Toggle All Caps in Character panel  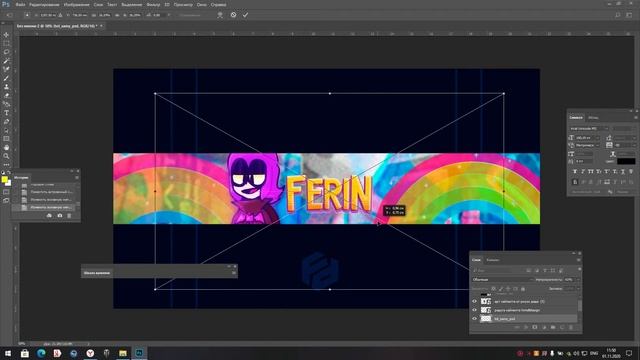(x=591, y=171)
